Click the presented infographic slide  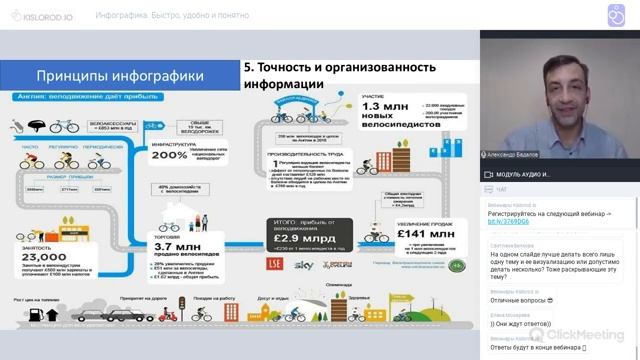240,195
